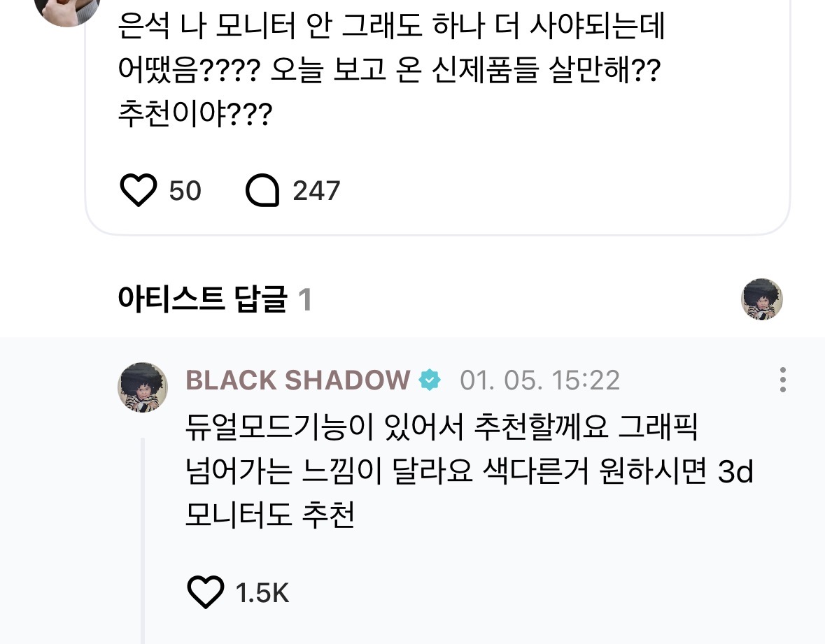
Task: Click the timestamp 01. 05. 15:22
Action: point(540,380)
